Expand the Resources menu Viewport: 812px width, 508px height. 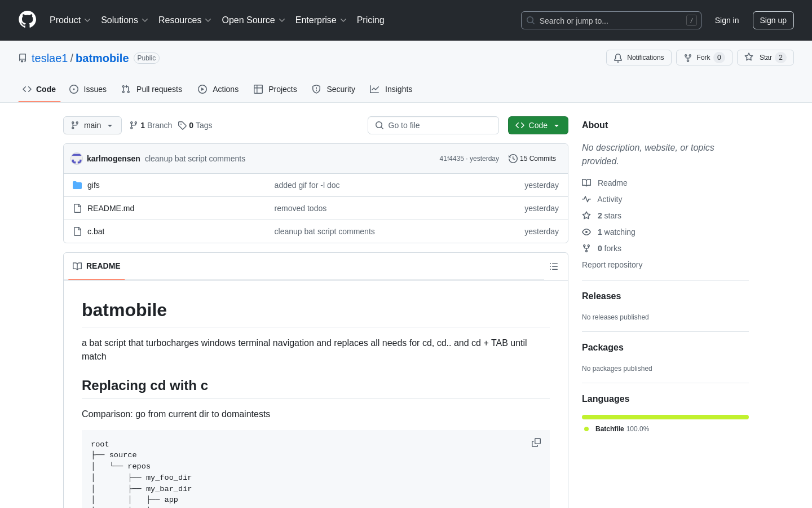[185, 20]
